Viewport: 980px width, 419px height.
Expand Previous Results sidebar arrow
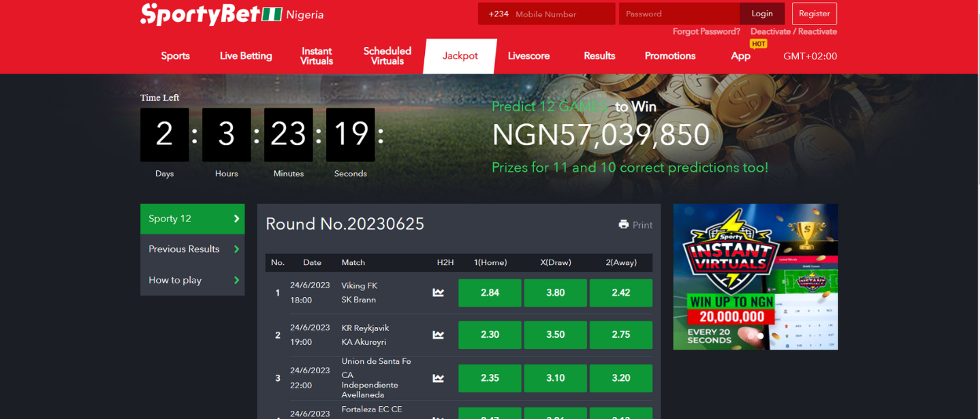(x=236, y=249)
